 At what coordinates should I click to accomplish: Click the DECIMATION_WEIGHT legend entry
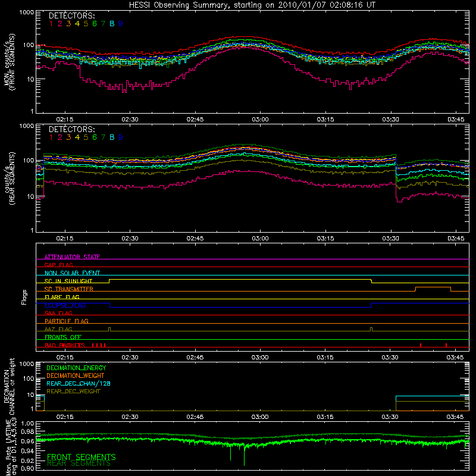coord(76,375)
